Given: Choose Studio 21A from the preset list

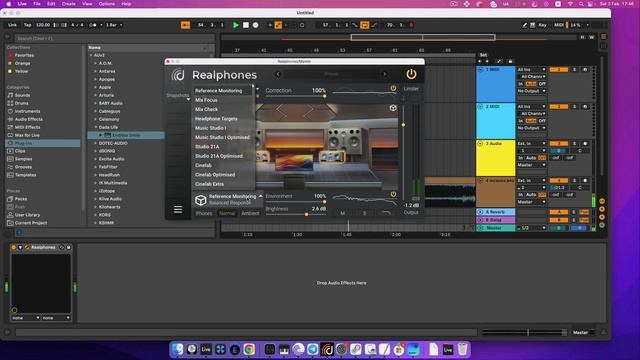Looking at the screenshot, I should [207, 147].
